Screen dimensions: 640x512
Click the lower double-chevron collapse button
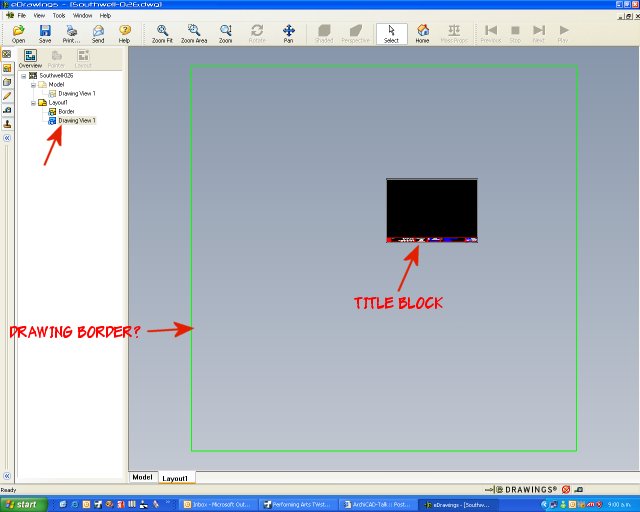click(x=7, y=476)
